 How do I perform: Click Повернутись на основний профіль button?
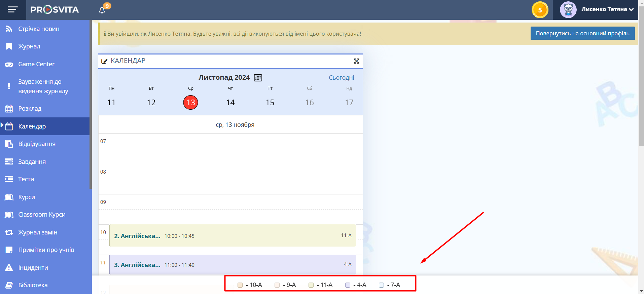(582, 33)
